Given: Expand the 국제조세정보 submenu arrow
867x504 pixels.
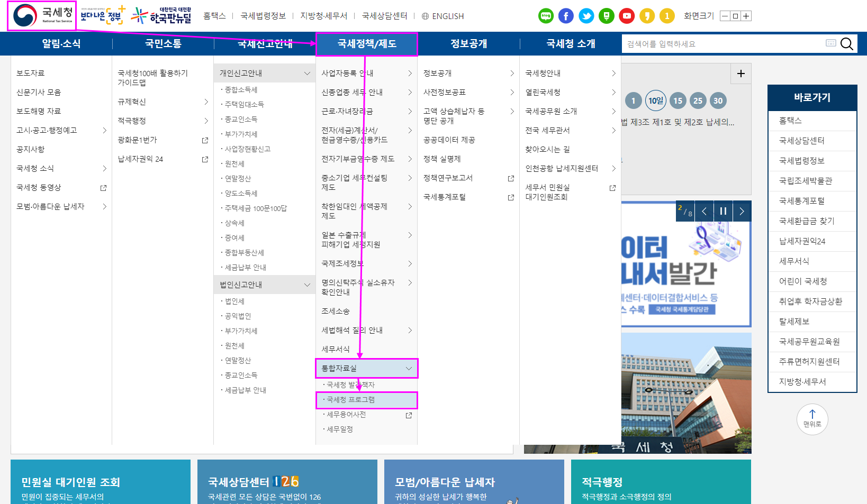Looking at the screenshot, I should (x=410, y=263).
